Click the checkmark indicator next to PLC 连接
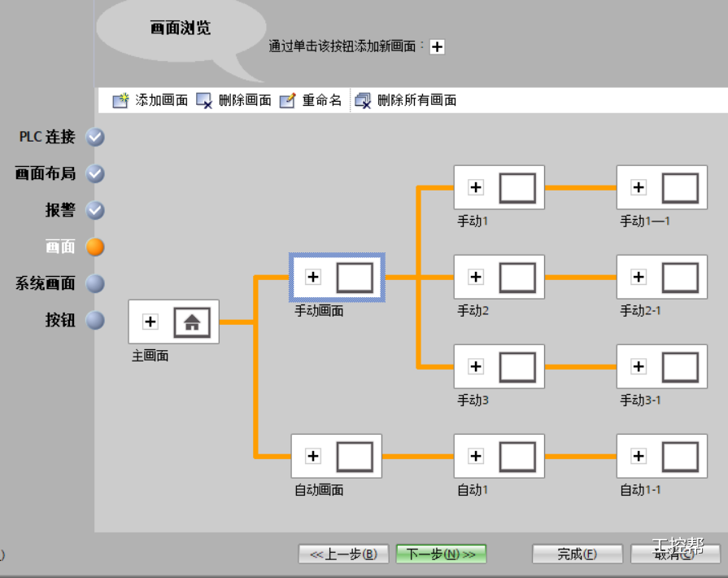This screenshot has width=728, height=578. click(95, 137)
